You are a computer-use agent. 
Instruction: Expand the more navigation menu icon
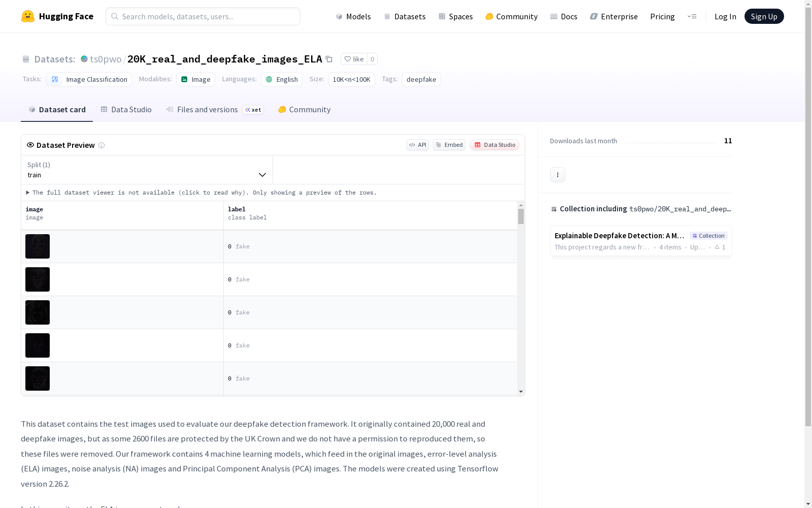click(x=692, y=16)
